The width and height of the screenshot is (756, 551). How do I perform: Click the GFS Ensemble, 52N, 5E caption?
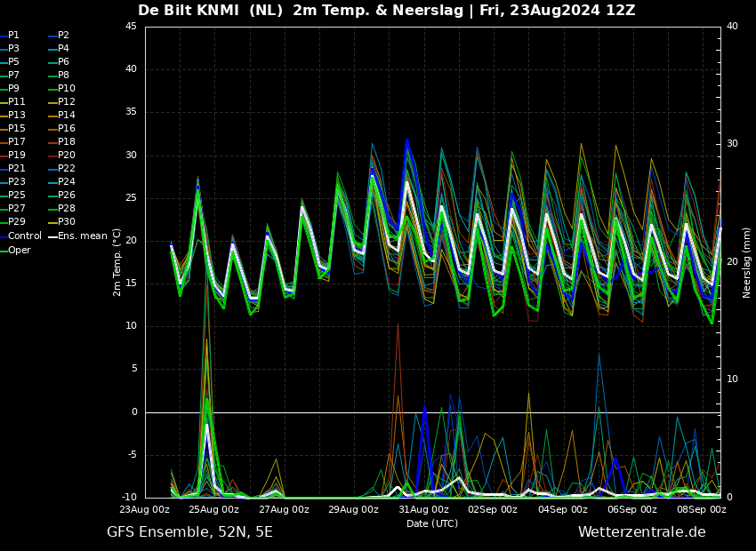[x=189, y=532]
